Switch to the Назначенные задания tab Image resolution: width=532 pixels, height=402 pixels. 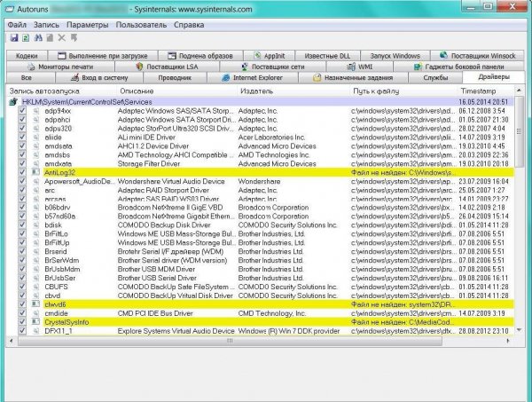tap(353, 78)
